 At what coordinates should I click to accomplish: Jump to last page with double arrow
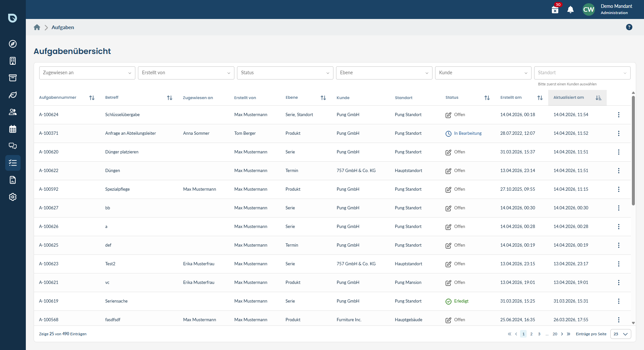(x=568, y=334)
